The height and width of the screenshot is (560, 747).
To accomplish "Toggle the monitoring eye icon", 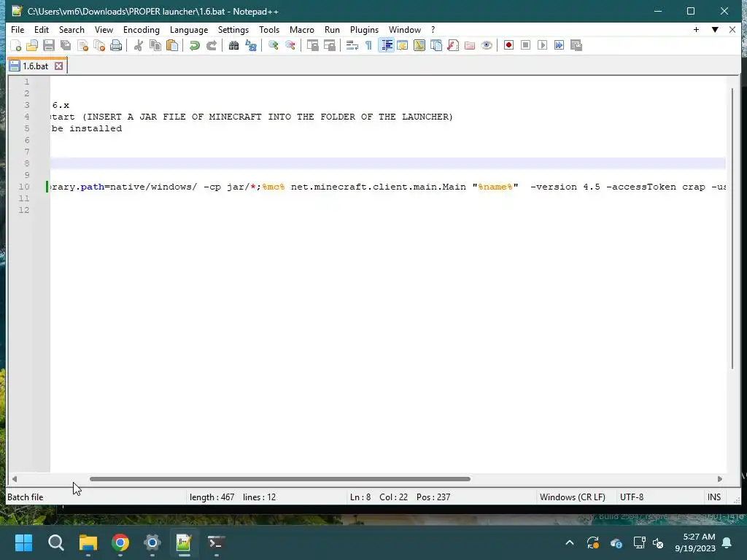I will pyautogui.click(x=487, y=45).
